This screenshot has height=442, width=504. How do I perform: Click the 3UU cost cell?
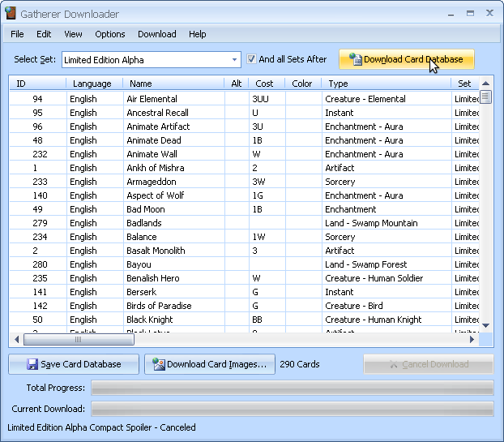point(267,99)
